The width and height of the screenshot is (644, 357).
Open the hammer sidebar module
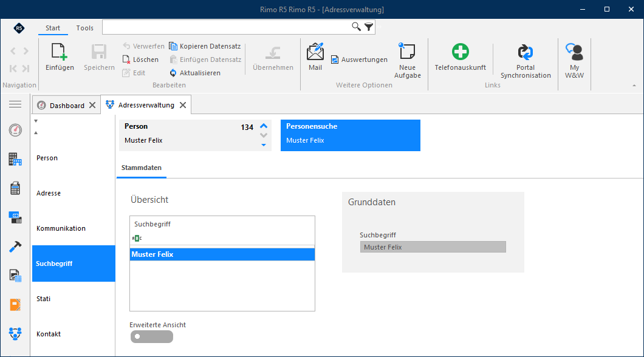[x=15, y=246]
